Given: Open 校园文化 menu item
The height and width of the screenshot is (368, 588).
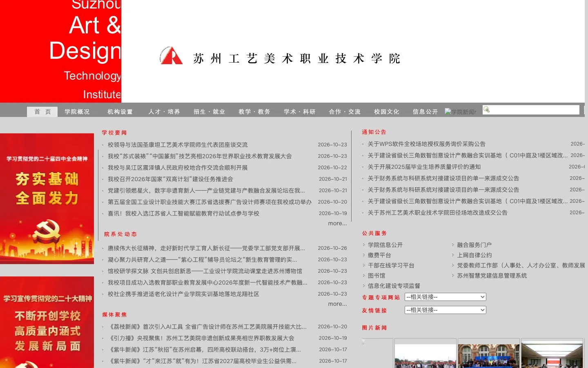Looking at the screenshot, I should pos(387,112).
